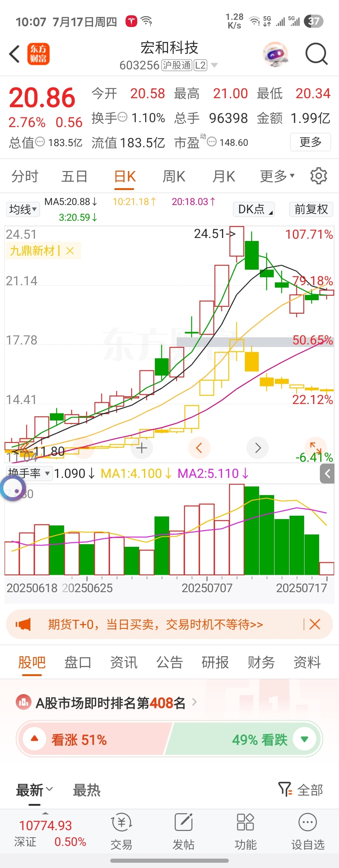Open 财务 tab
Screen dimensions: 339x868
click(x=261, y=662)
